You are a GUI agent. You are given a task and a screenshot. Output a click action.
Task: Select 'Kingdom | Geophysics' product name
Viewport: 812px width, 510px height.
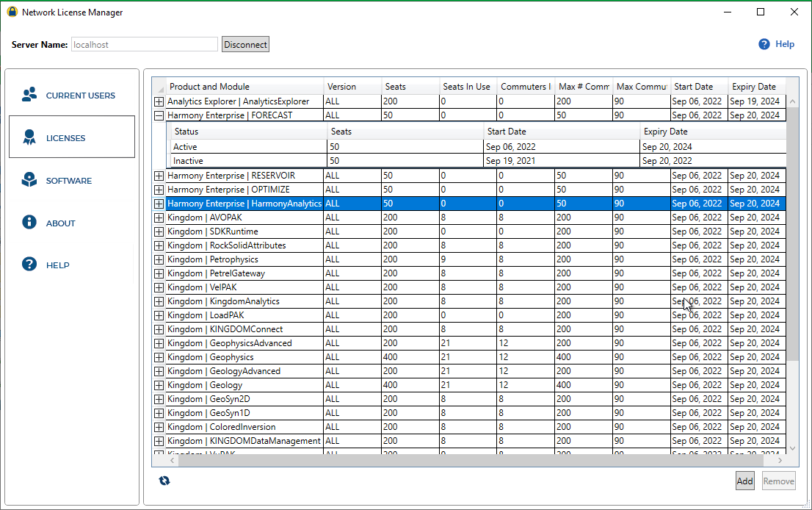pyautogui.click(x=210, y=357)
